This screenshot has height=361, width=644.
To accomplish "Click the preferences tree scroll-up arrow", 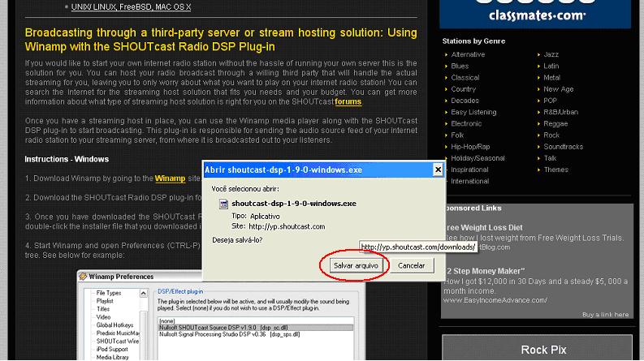I will click(x=144, y=293).
